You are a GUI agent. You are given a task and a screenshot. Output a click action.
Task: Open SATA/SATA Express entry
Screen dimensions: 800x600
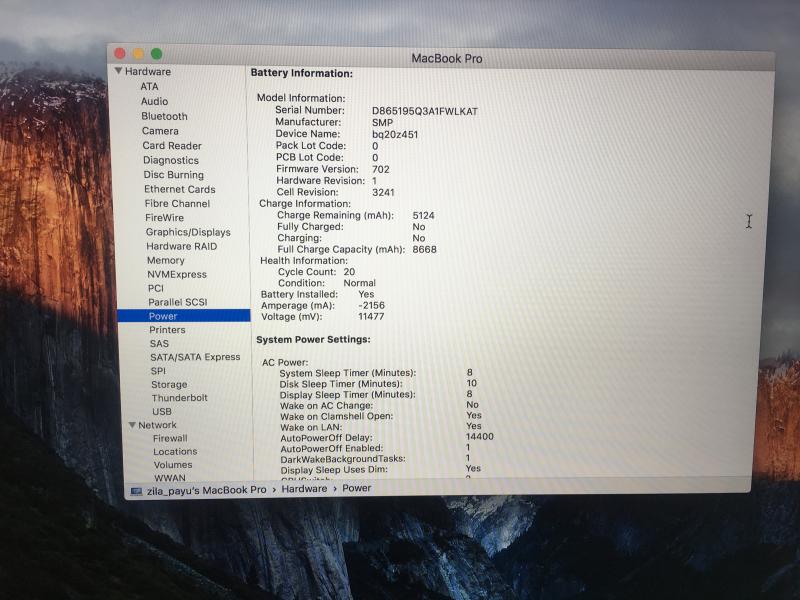click(x=195, y=357)
